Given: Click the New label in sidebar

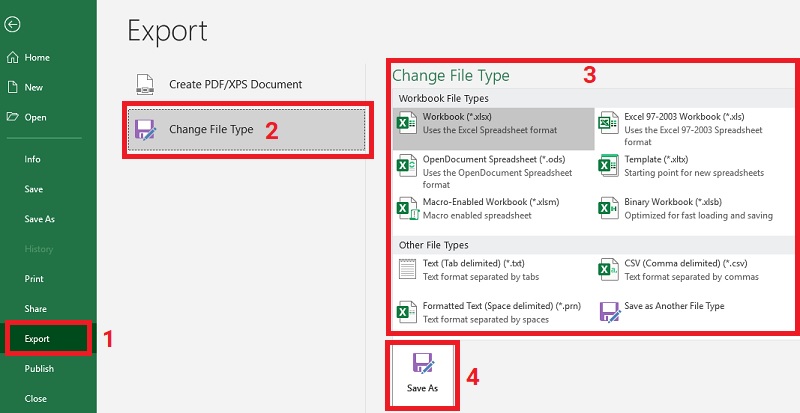Looking at the screenshot, I should point(34,87).
